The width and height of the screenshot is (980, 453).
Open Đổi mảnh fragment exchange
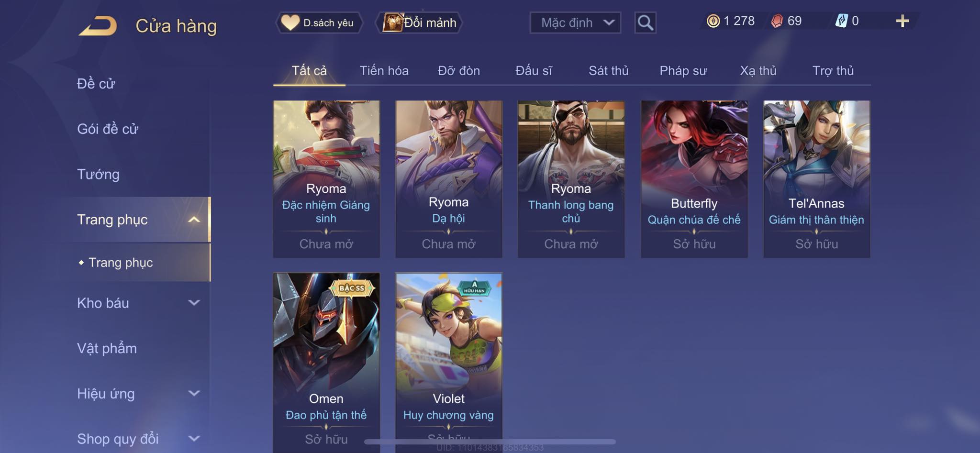420,22
